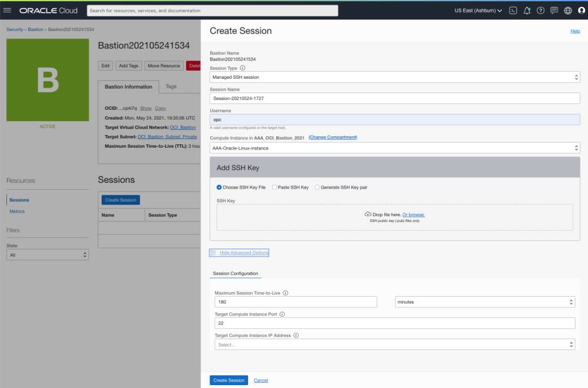Viewport: 588px width, 388px height.
Task: Click the help question mark icon
Action: (540, 10)
